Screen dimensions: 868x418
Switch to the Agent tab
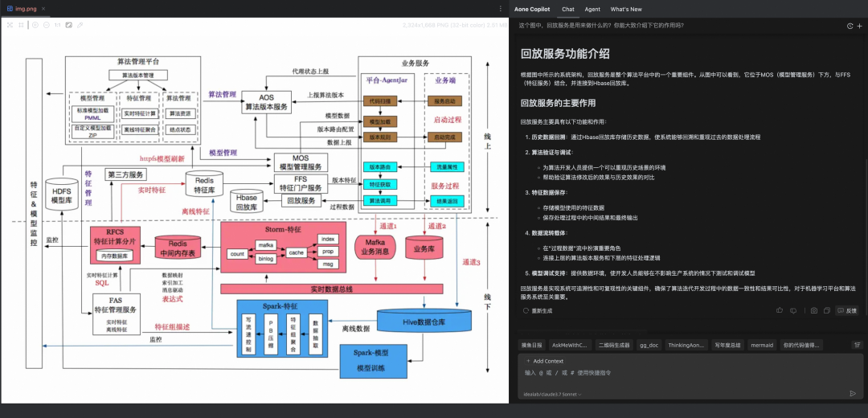592,9
